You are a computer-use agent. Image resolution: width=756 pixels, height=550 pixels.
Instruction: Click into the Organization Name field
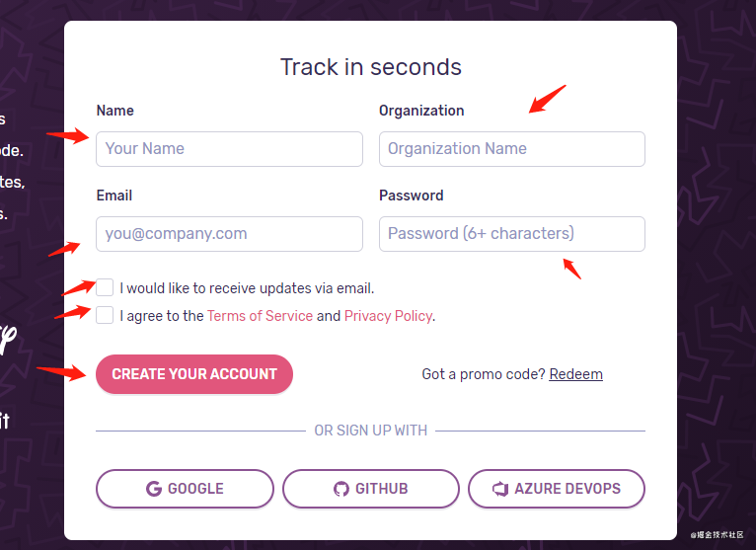point(511,149)
